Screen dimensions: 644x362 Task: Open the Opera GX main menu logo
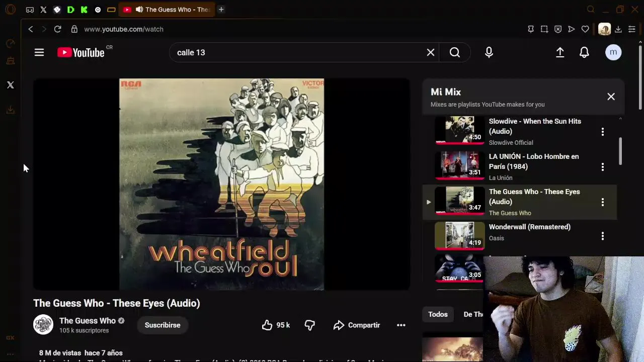pyautogui.click(x=10, y=10)
